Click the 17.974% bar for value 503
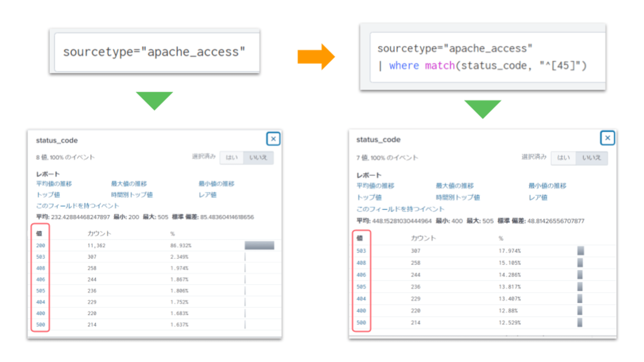 pyautogui.click(x=580, y=251)
